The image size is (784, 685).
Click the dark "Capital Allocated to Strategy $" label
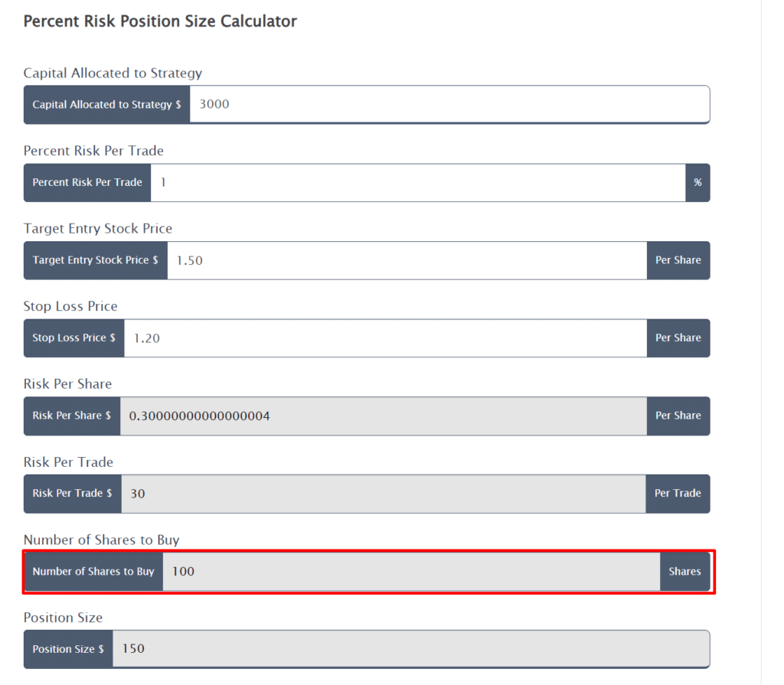[106, 104]
